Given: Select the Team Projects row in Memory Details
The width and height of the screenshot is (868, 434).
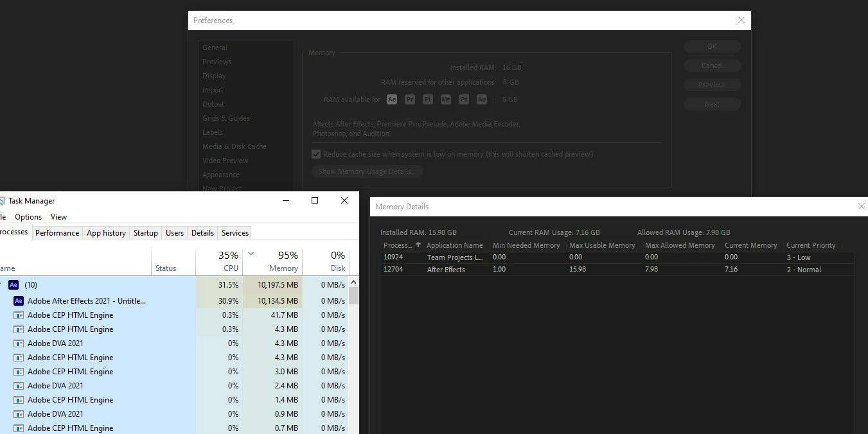Looking at the screenshot, I should tap(617, 257).
